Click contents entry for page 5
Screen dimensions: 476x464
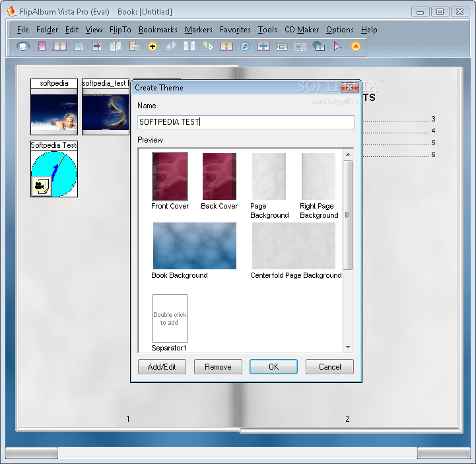pyautogui.click(x=399, y=143)
